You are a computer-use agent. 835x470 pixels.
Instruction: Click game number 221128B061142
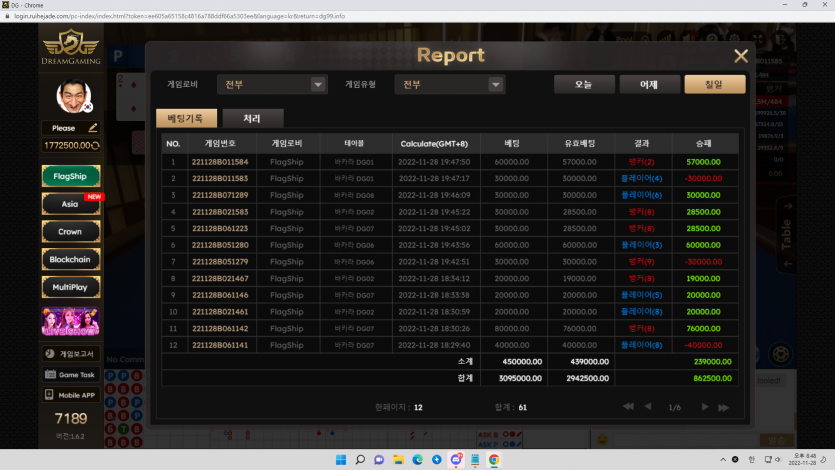click(x=220, y=328)
